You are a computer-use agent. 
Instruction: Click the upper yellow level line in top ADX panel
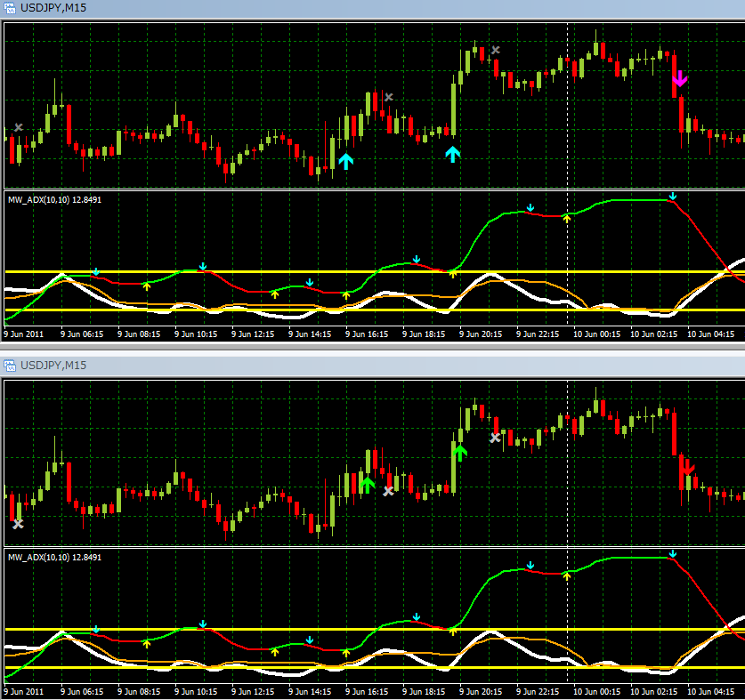click(267, 271)
